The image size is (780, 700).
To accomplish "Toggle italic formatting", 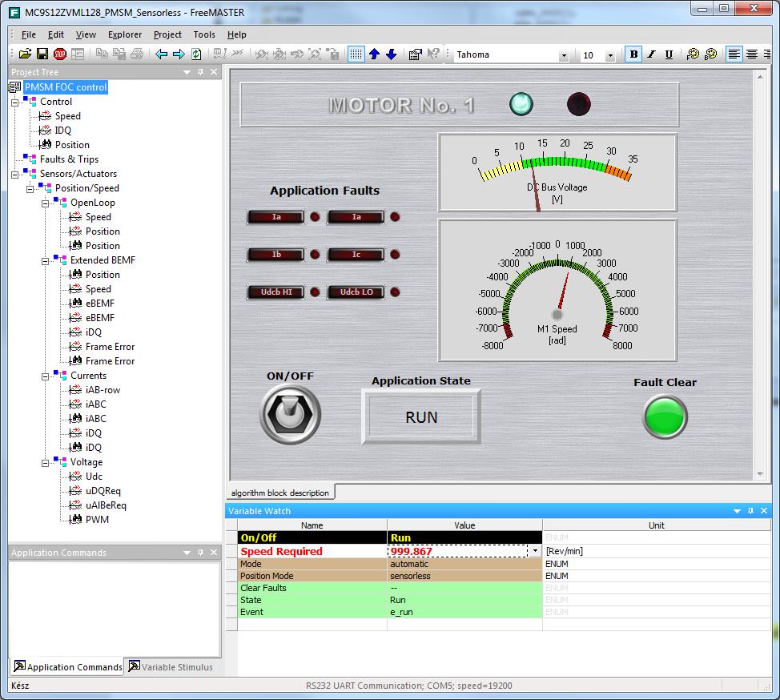I will point(651,54).
